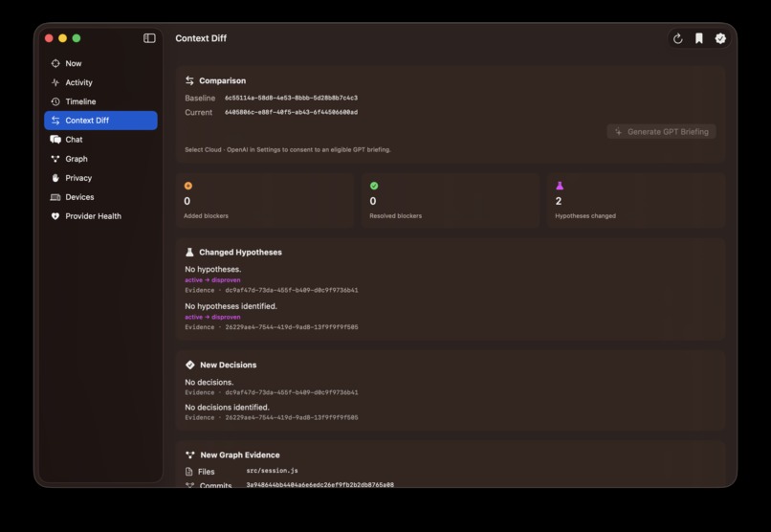Show the Devices section

coord(100,197)
